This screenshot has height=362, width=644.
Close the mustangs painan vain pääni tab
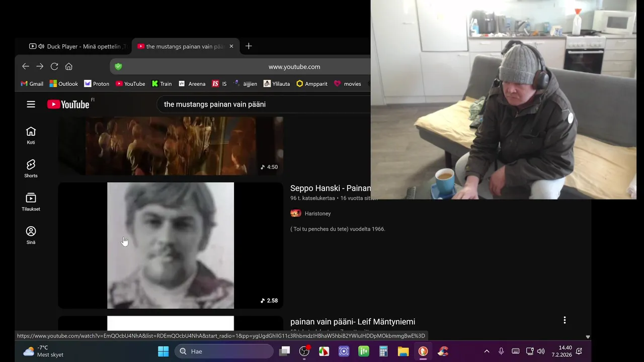(231, 46)
